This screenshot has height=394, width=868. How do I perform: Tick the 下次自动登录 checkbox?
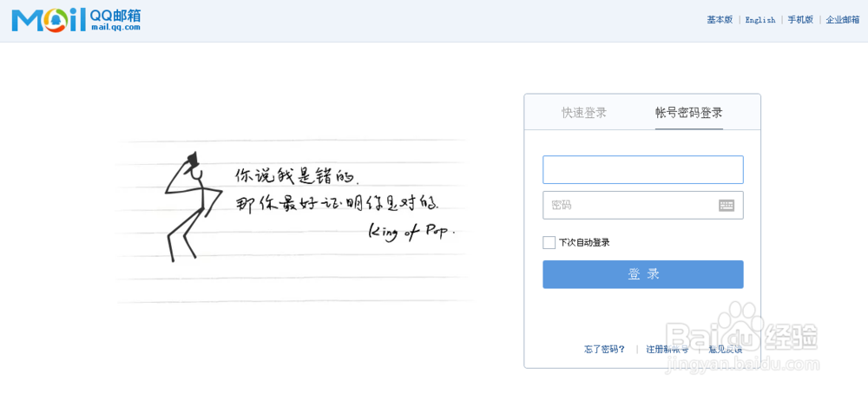[x=549, y=242]
